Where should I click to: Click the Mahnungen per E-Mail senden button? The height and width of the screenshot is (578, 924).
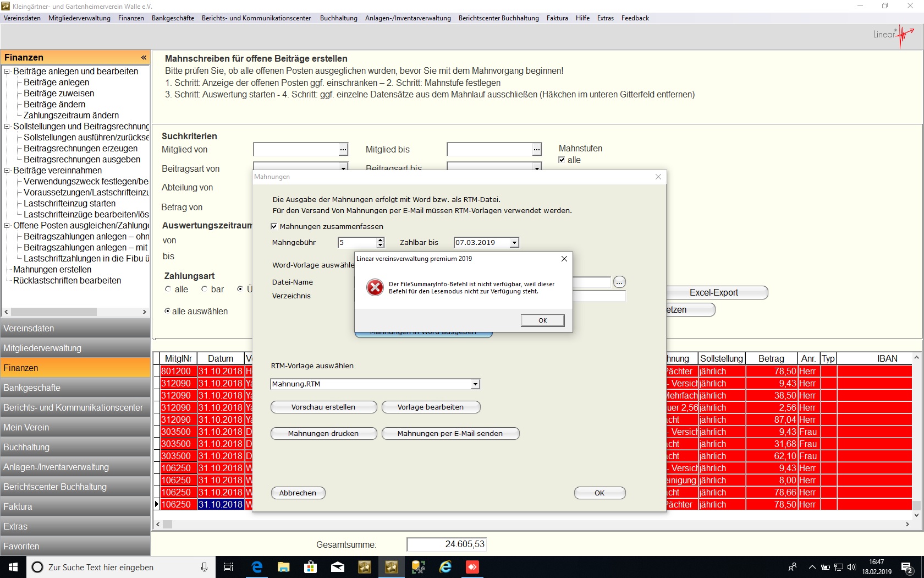pos(450,434)
